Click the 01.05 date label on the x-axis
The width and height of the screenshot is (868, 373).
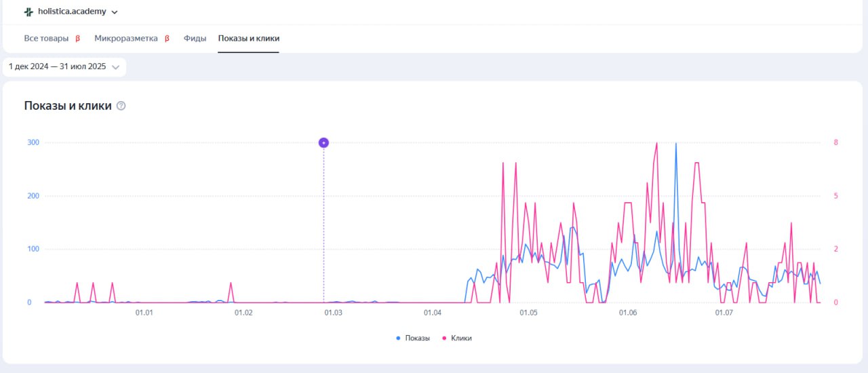[528, 313]
